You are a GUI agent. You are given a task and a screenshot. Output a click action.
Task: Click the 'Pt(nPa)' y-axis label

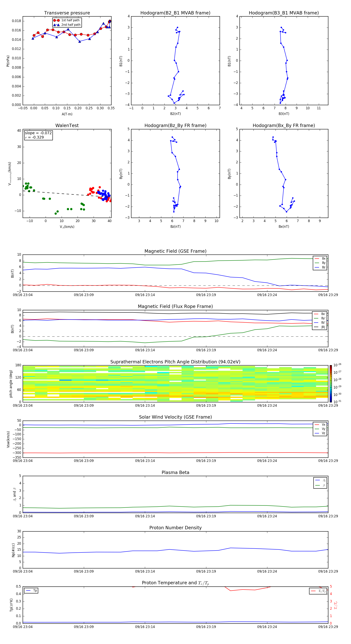(8, 61)
